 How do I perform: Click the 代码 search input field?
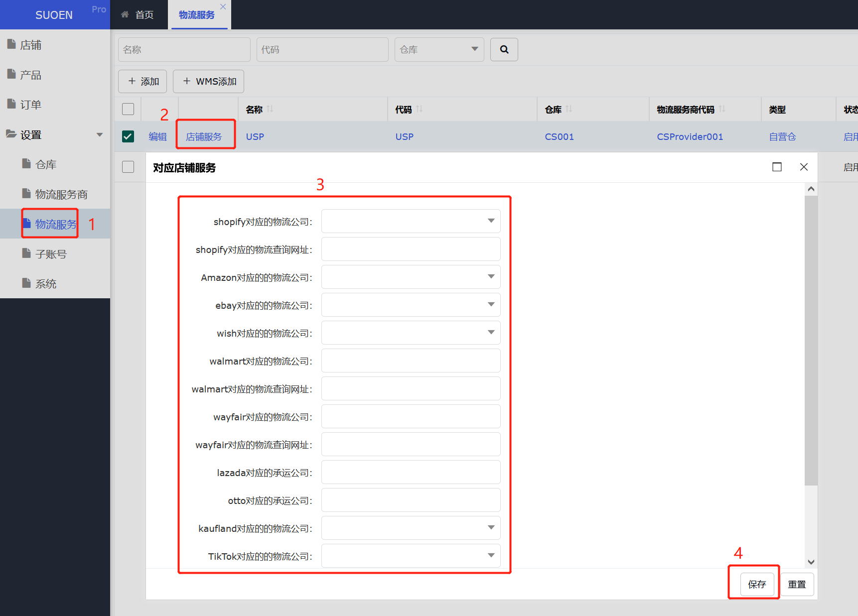point(322,50)
